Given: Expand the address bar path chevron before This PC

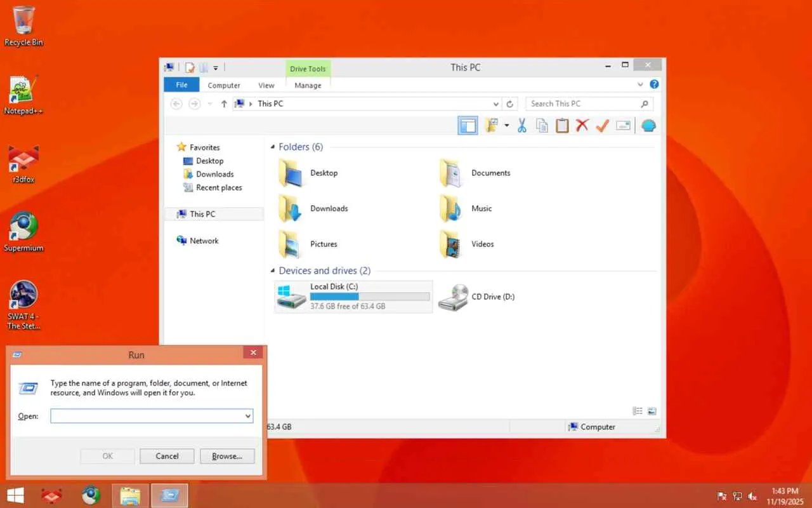Looking at the screenshot, I should tap(251, 104).
